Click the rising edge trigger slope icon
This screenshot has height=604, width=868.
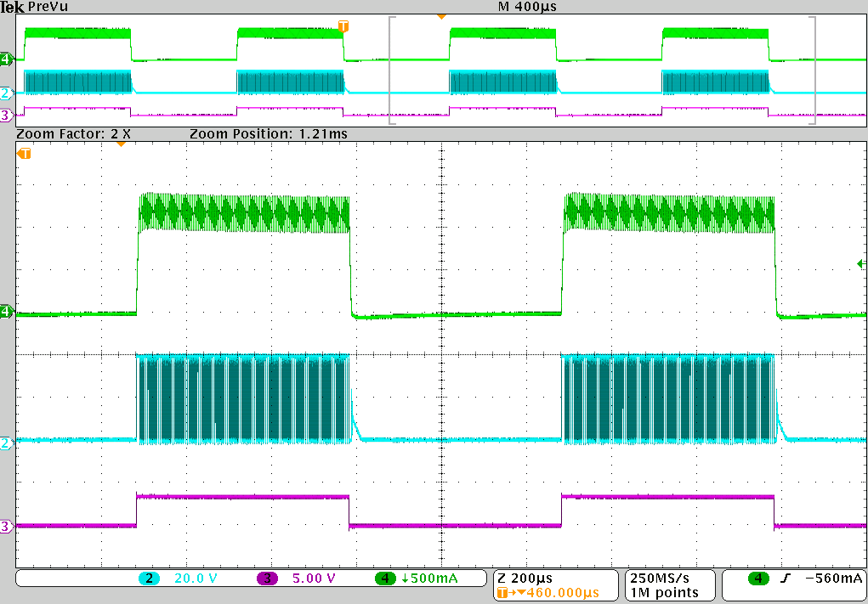pos(786,579)
